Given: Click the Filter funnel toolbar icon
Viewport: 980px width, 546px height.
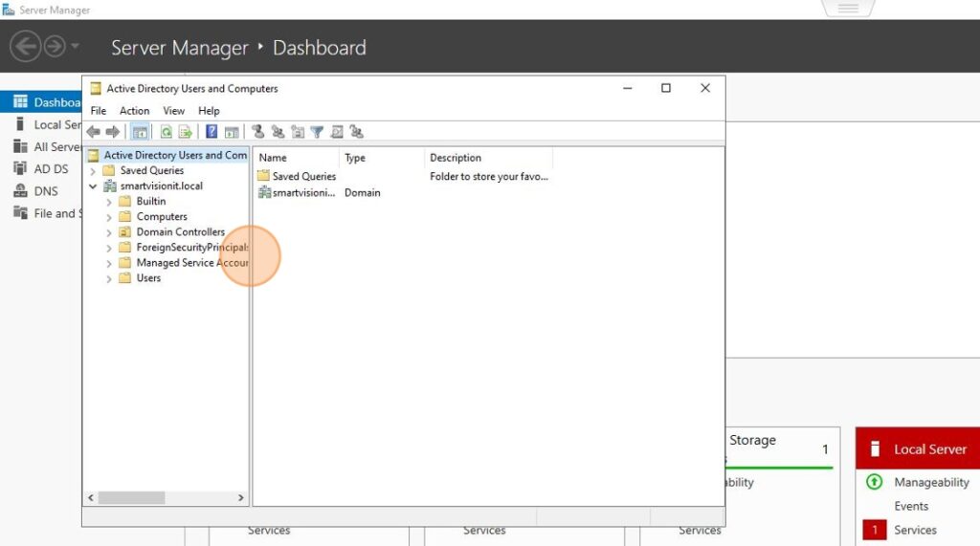Looking at the screenshot, I should coord(317,132).
